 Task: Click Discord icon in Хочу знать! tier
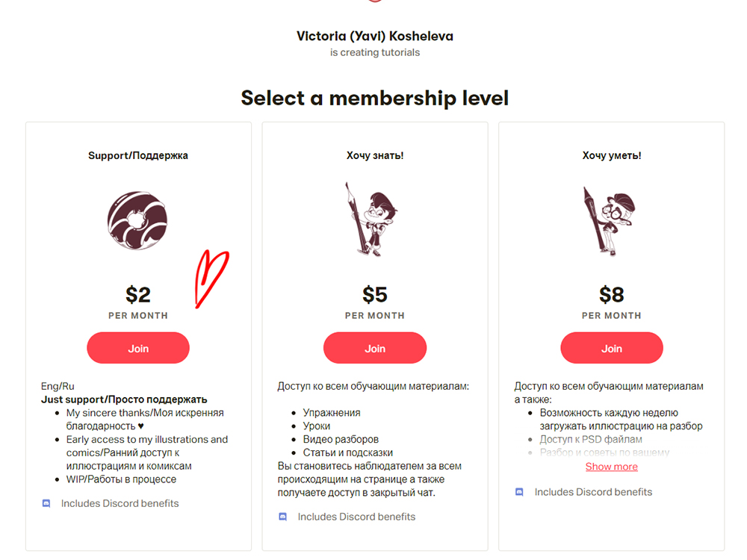[x=282, y=517]
